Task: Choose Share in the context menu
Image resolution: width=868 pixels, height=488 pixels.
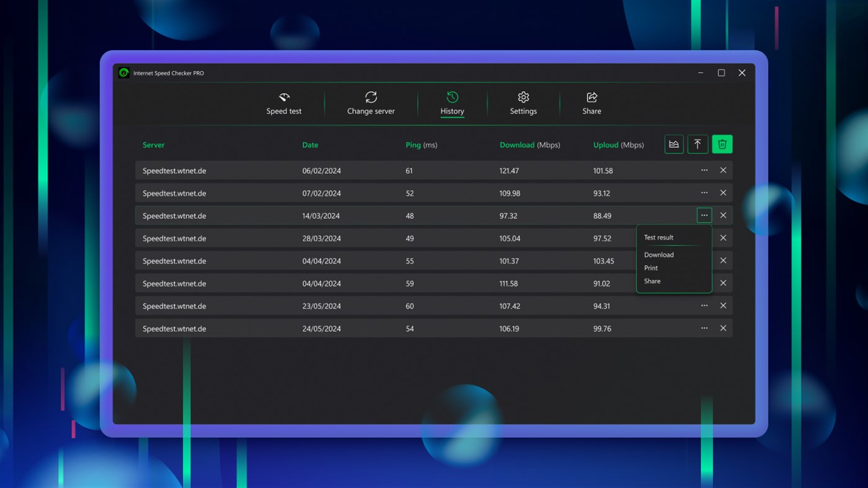Action: coord(652,281)
